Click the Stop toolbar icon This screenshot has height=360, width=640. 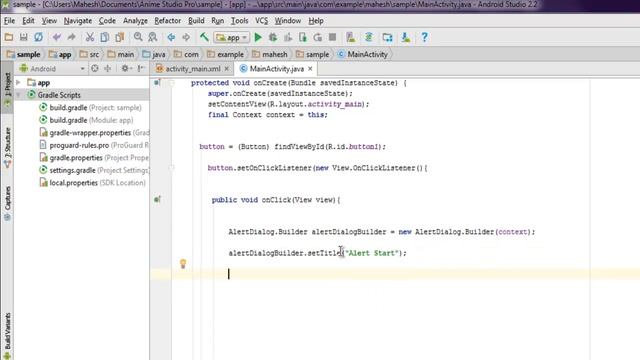click(333, 38)
